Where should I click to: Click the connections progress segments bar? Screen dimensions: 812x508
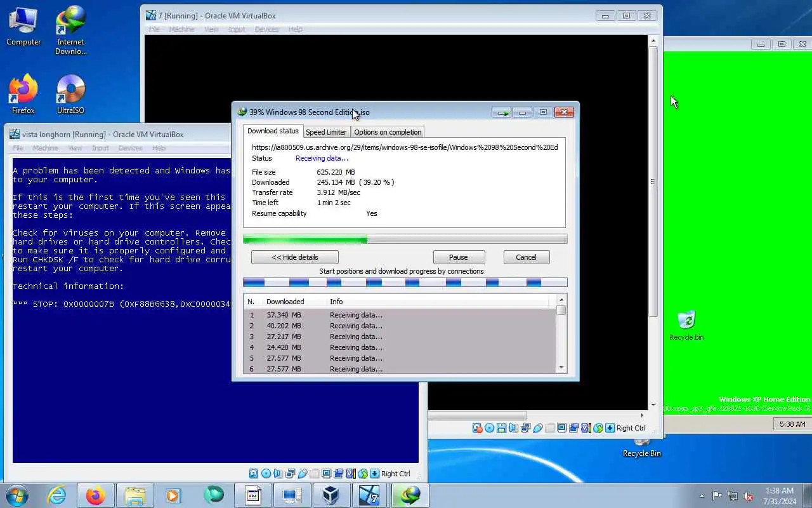405,283
